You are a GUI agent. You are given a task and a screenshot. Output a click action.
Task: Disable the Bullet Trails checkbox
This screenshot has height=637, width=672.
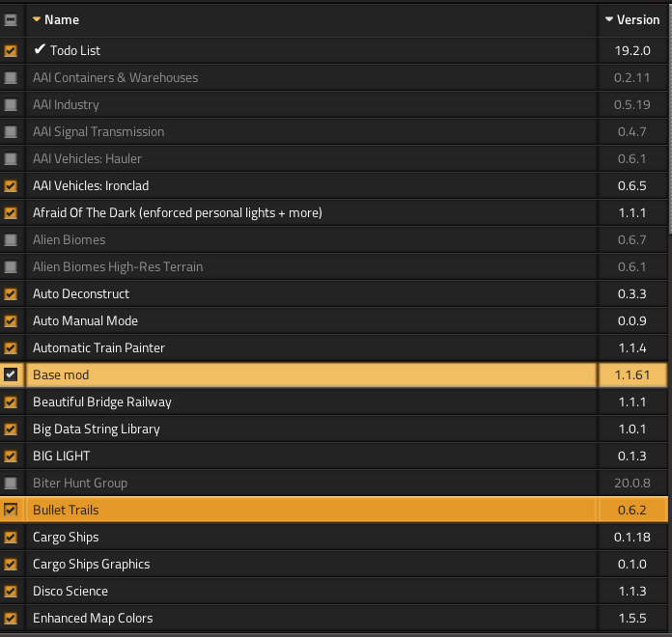tap(11, 510)
